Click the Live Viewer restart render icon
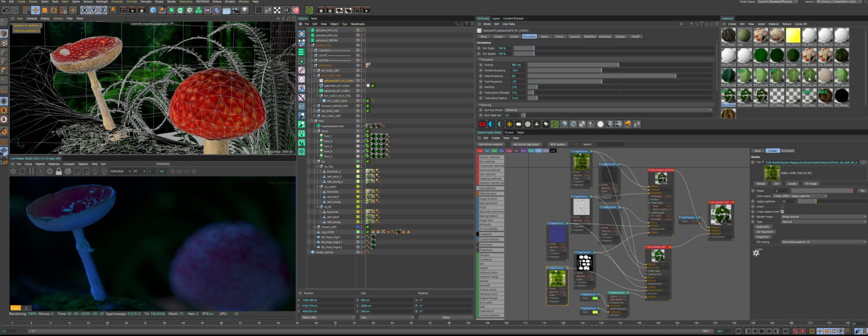The width and height of the screenshot is (868, 336). coord(23,171)
